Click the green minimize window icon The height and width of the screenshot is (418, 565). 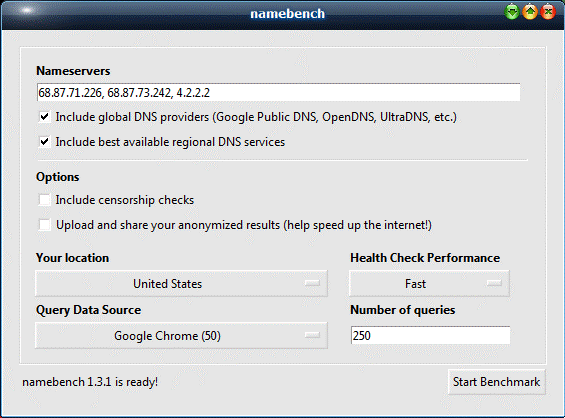click(x=512, y=12)
